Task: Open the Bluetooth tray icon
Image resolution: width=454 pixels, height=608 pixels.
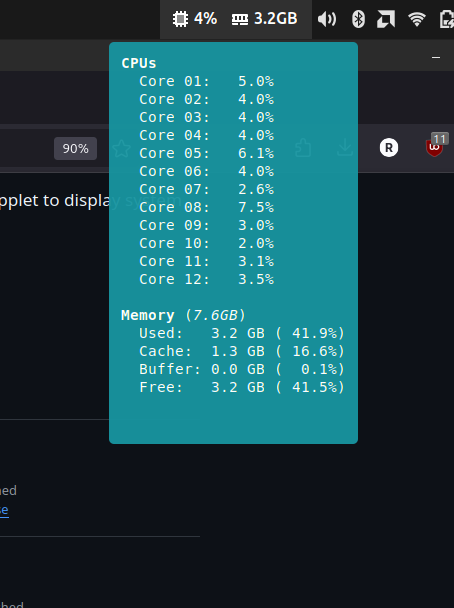Action: pyautogui.click(x=358, y=19)
